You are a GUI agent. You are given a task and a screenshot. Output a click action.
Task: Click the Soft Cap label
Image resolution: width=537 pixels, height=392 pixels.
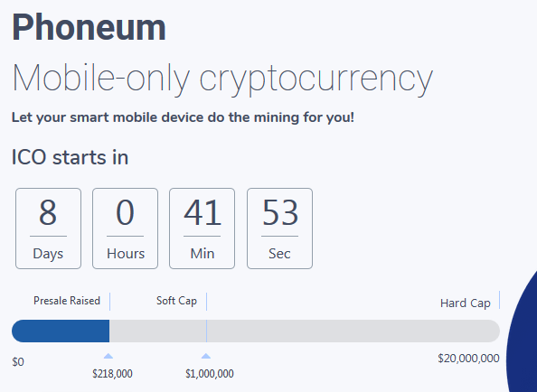(x=176, y=301)
